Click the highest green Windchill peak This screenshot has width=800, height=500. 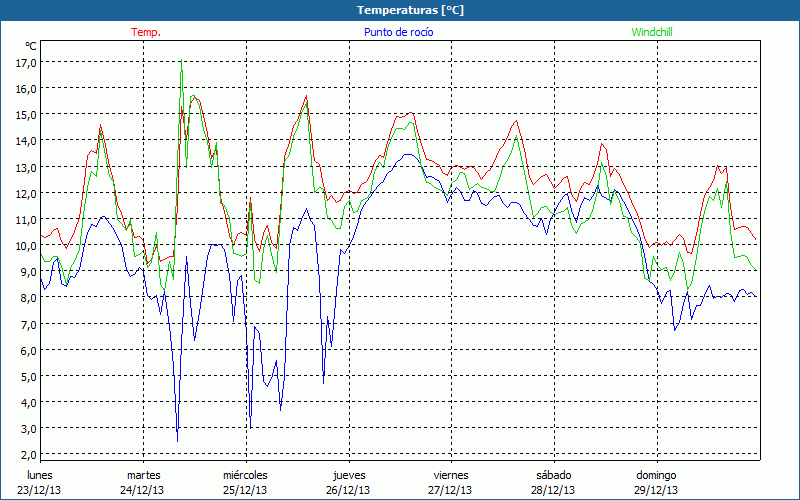coord(181,63)
